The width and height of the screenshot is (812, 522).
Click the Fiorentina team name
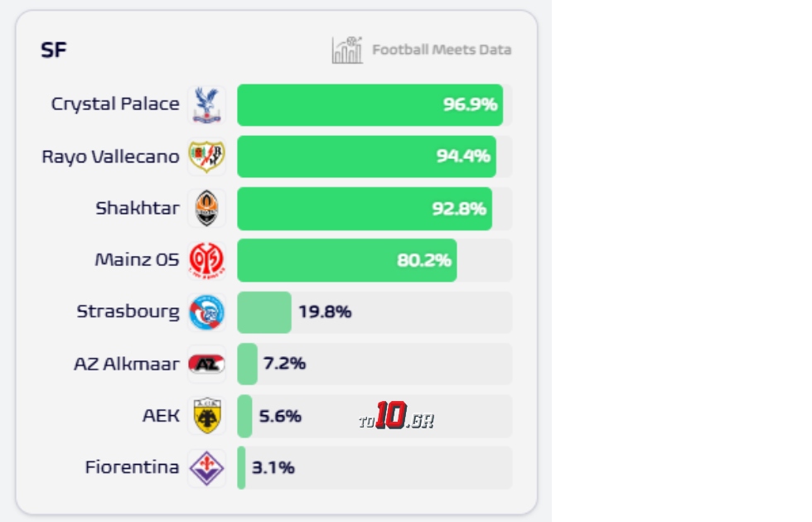132,467
